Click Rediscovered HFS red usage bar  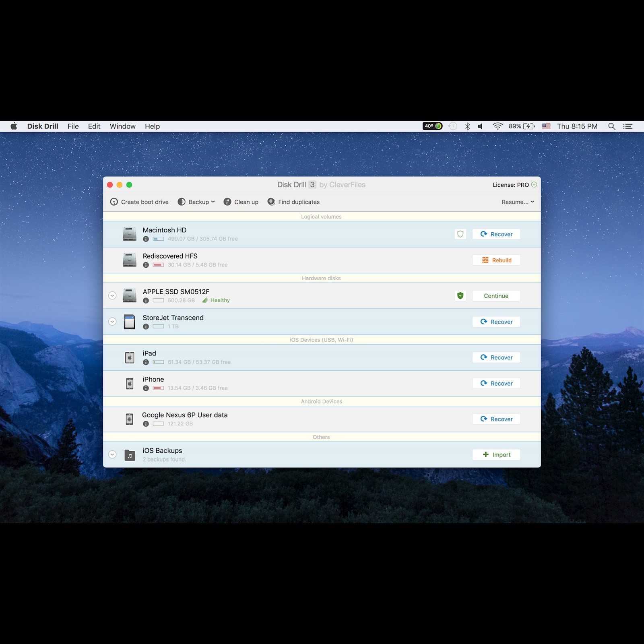pyautogui.click(x=158, y=265)
